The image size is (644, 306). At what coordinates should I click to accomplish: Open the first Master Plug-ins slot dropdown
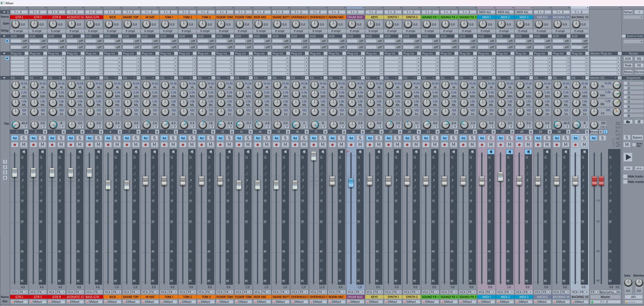tap(619, 58)
